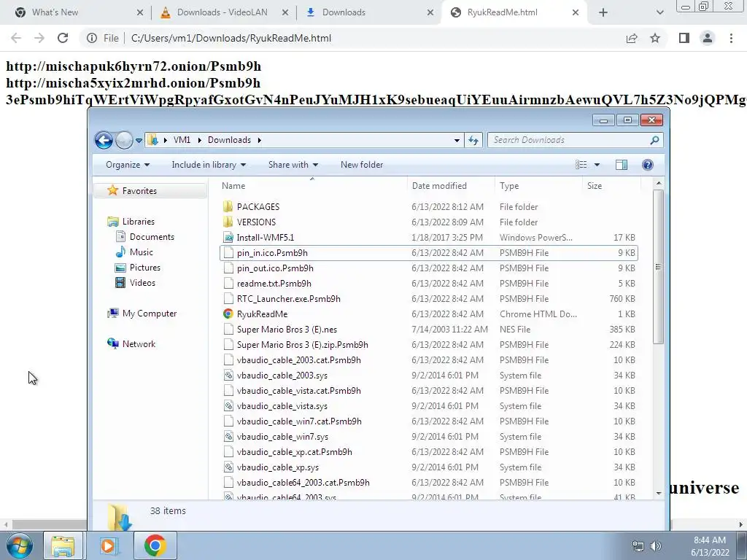Click the Explorer forward navigation arrow
Viewport: 747px width, 560px height.
pos(124,140)
